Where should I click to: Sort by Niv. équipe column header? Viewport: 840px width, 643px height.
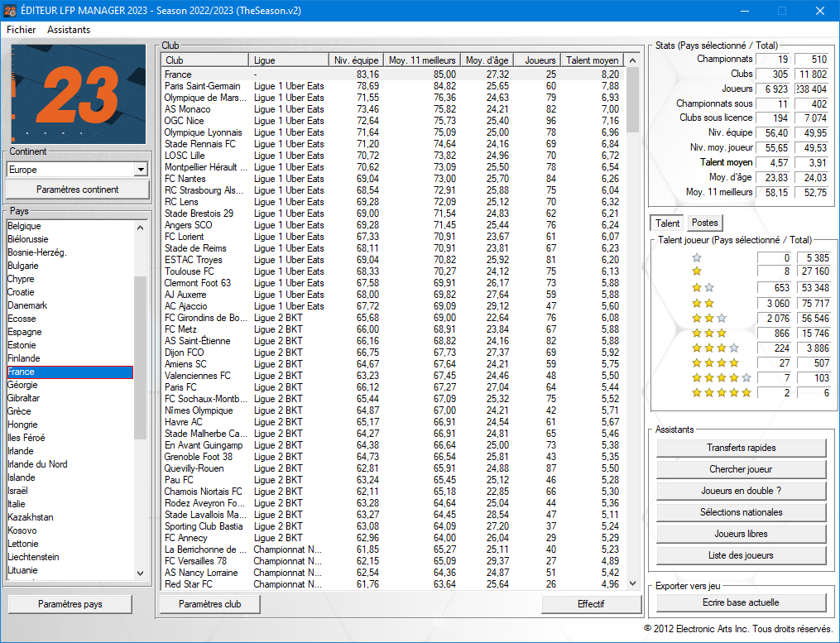pos(356,60)
